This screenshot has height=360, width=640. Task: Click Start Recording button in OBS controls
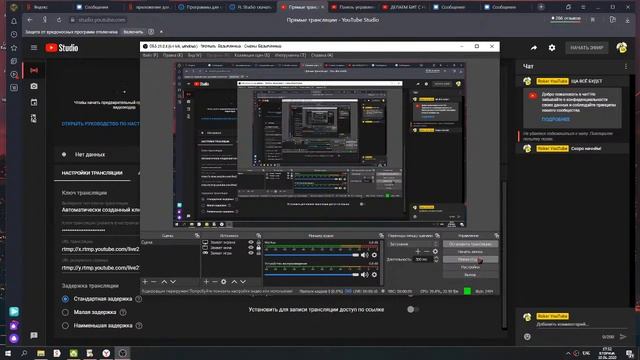tap(470, 252)
